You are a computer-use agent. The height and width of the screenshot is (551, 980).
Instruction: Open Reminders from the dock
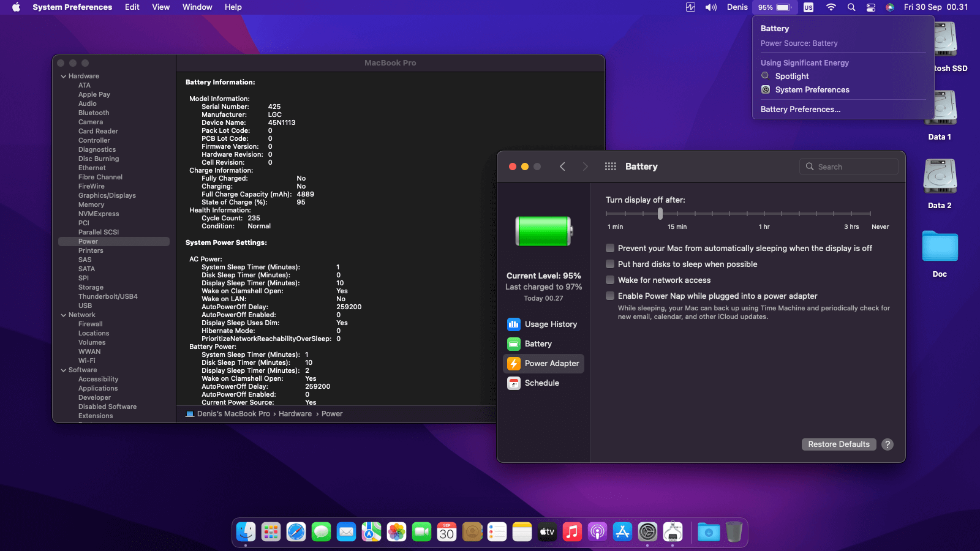[497, 532]
